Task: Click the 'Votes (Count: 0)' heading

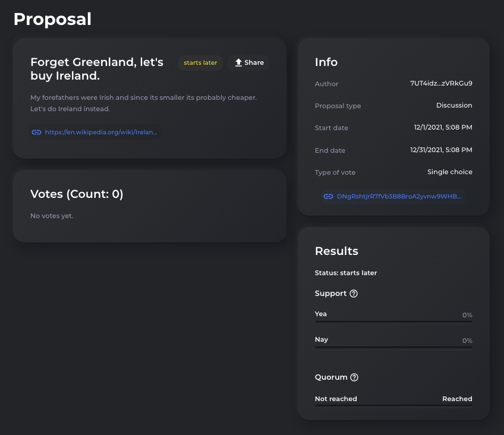Action: point(77,194)
